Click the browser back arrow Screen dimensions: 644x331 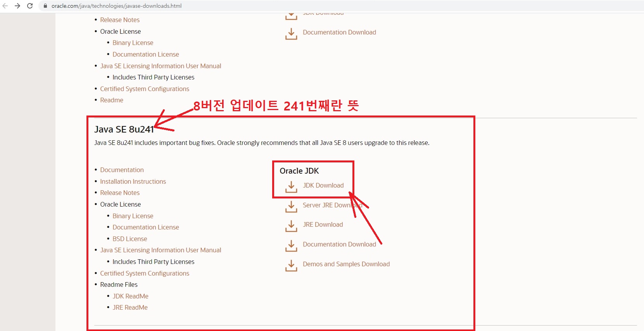[5, 6]
